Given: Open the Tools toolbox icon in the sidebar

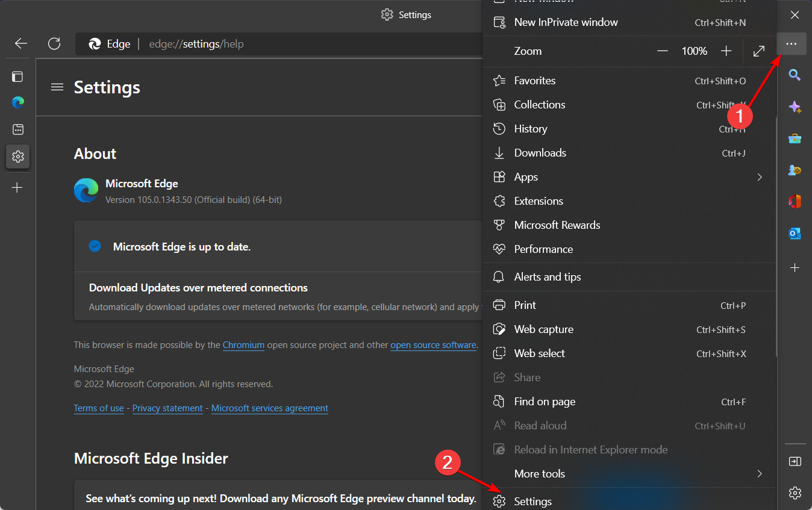Looking at the screenshot, I should (795, 138).
